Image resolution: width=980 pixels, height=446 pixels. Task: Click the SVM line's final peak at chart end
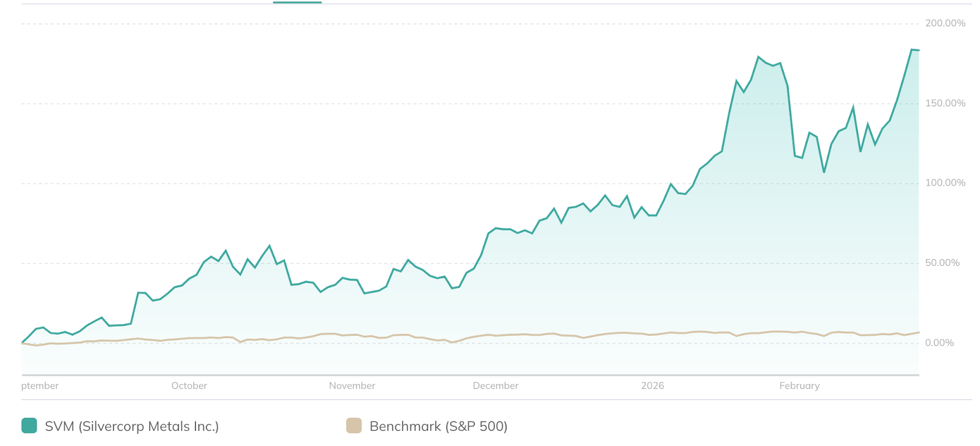tap(912, 50)
